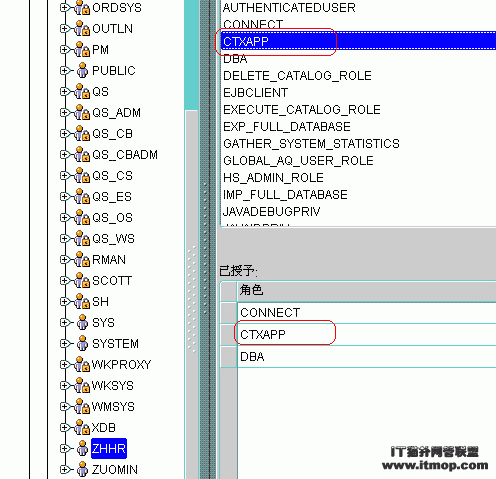Click the locked user icon for WMSYS
The height and width of the screenshot is (479, 496).
pos(82,407)
